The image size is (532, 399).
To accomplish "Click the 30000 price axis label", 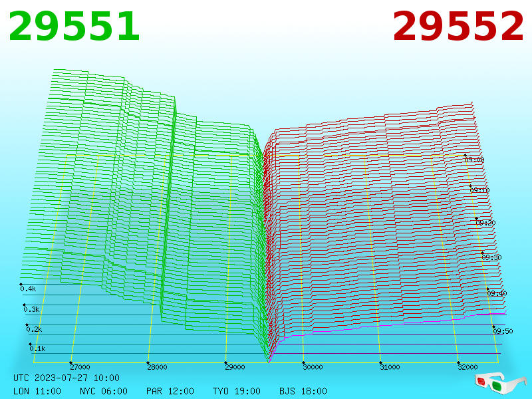I will 313,367.
